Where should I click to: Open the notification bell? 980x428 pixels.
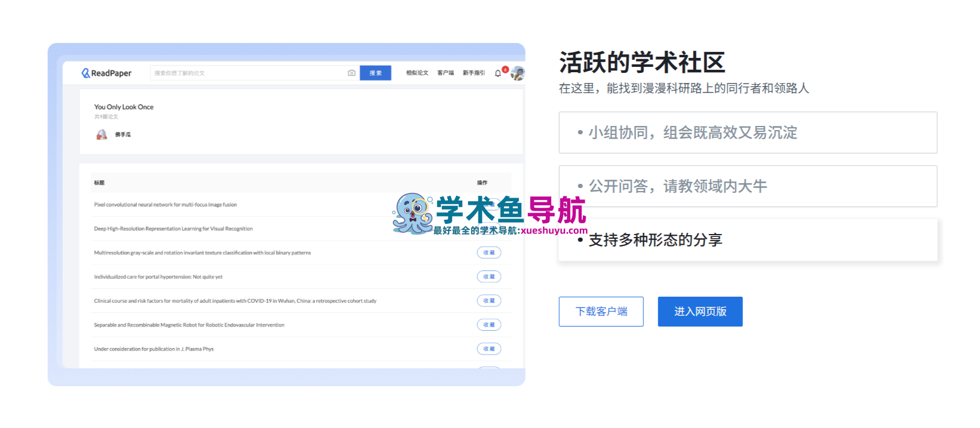[x=498, y=73]
